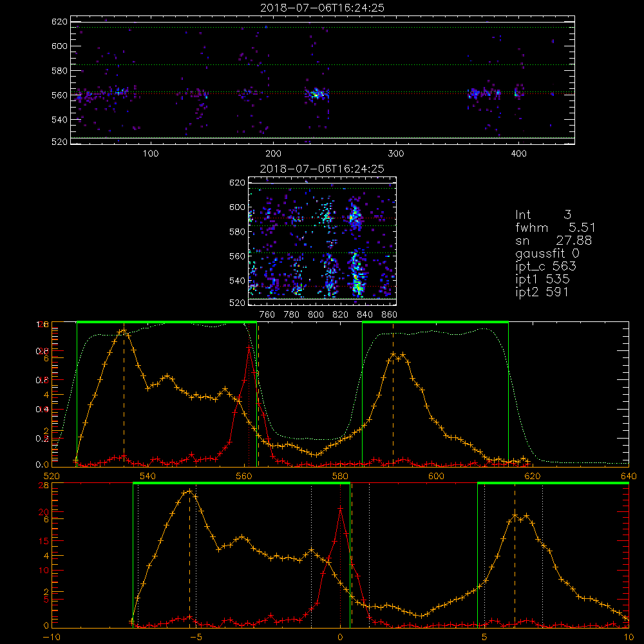The image size is (644, 644).
Task: Click the 'ipt2 591' readout line
Action: coord(542,292)
